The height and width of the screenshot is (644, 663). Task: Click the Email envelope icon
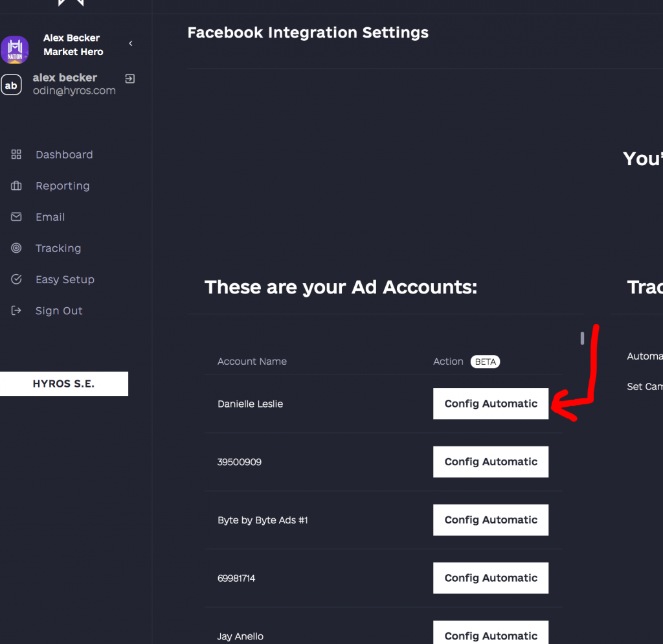pos(16,217)
